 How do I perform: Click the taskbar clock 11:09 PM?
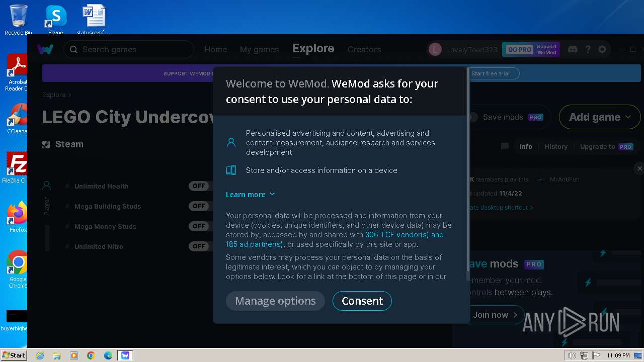[x=618, y=355]
